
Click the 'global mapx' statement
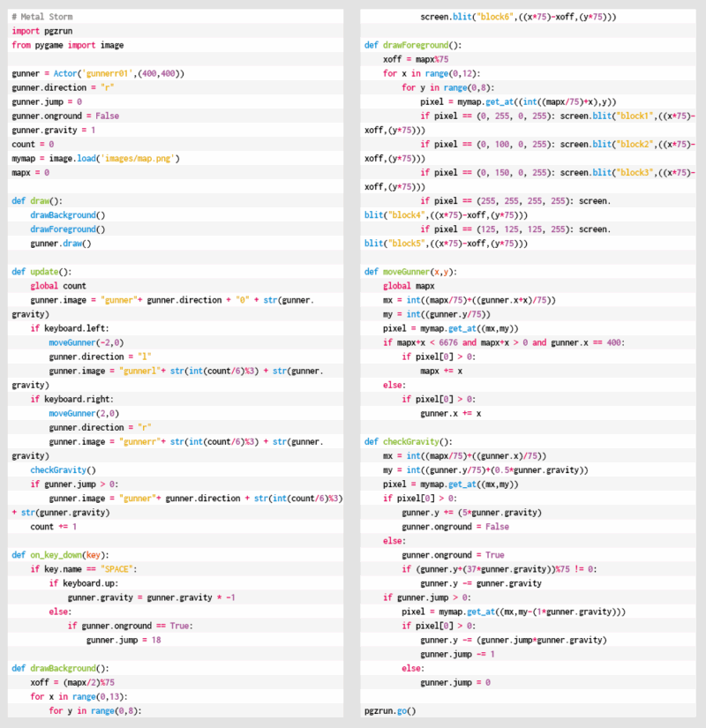409,286
